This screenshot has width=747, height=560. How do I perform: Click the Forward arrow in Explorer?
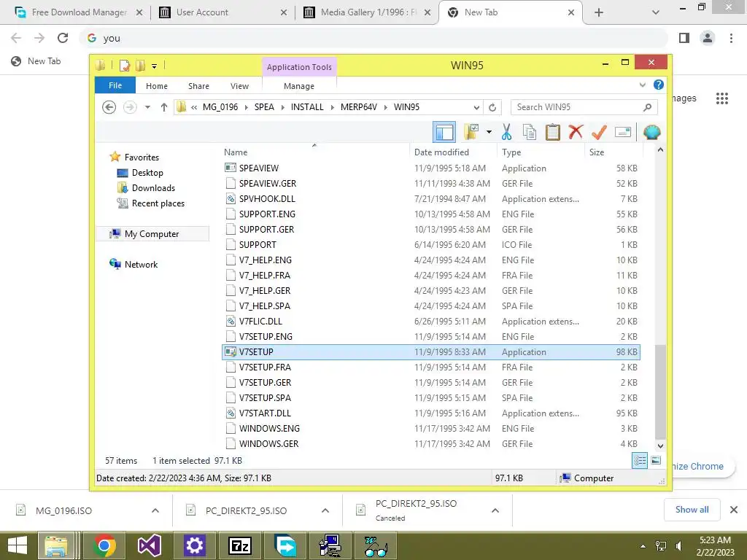coord(130,107)
